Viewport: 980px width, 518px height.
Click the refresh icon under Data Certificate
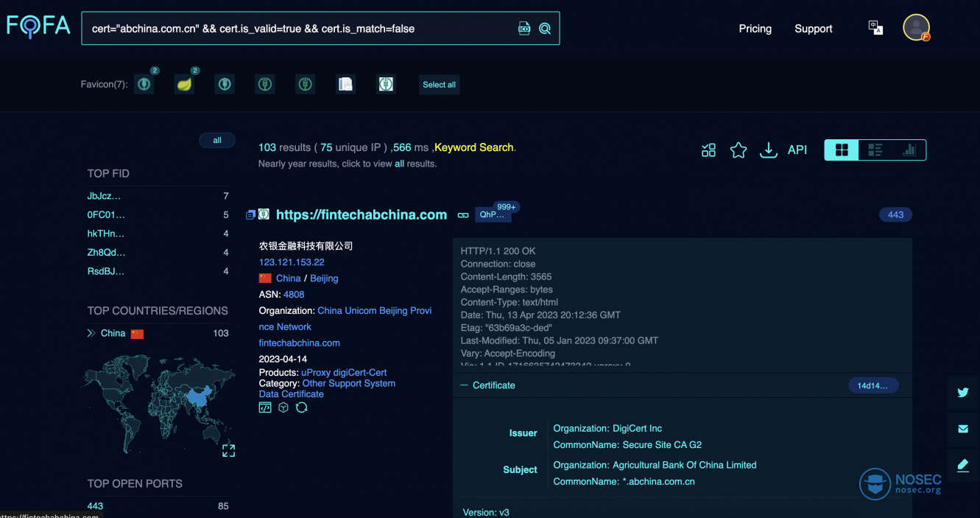click(x=301, y=407)
